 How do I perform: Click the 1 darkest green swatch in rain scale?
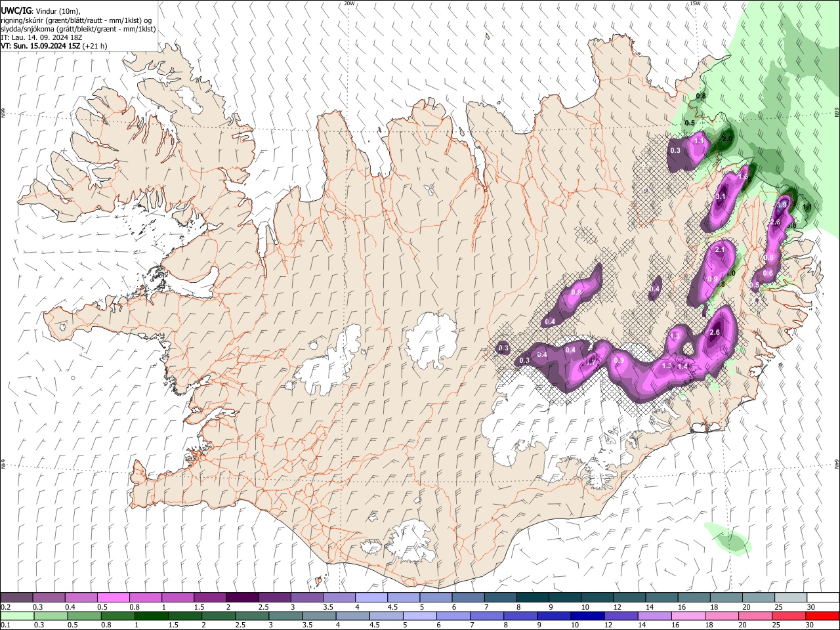click(x=151, y=616)
